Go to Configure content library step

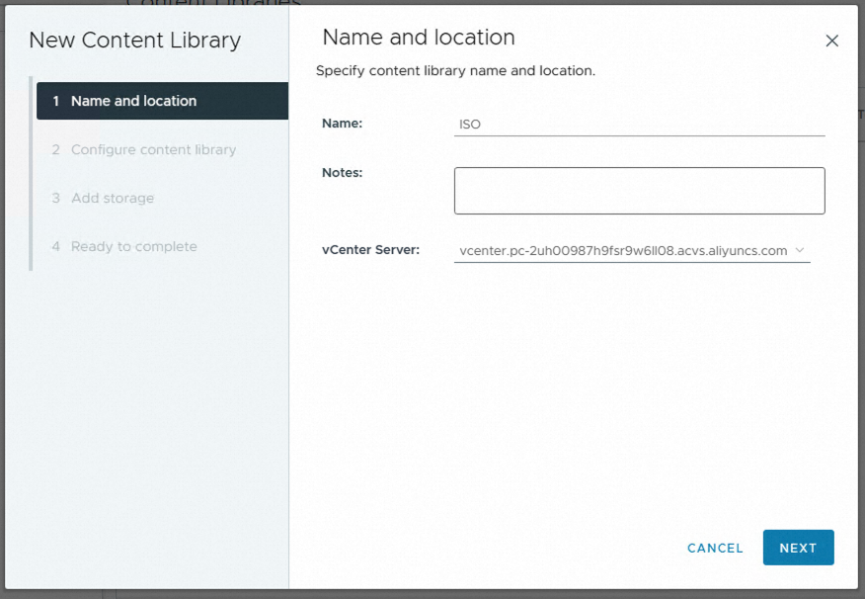coord(153,150)
